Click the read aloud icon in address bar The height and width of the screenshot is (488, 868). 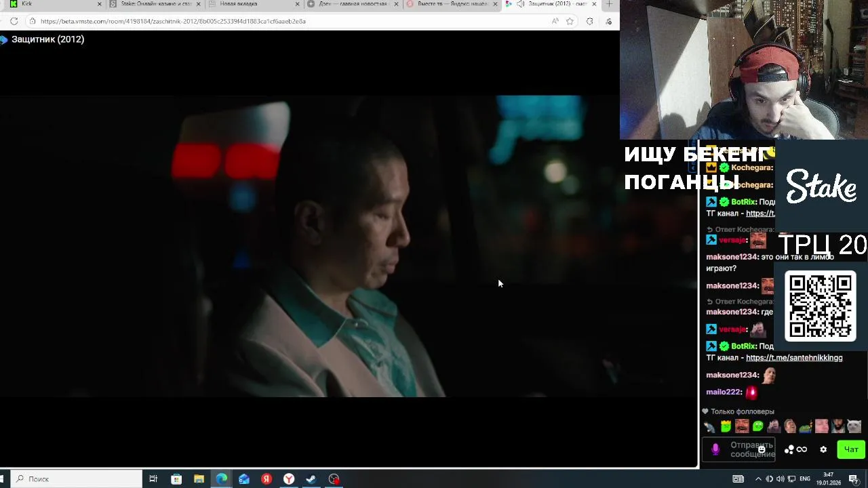[555, 21]
